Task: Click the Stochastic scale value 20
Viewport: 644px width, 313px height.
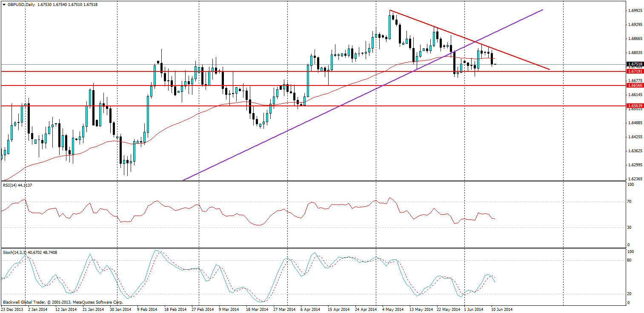Action: pos(630,294)
